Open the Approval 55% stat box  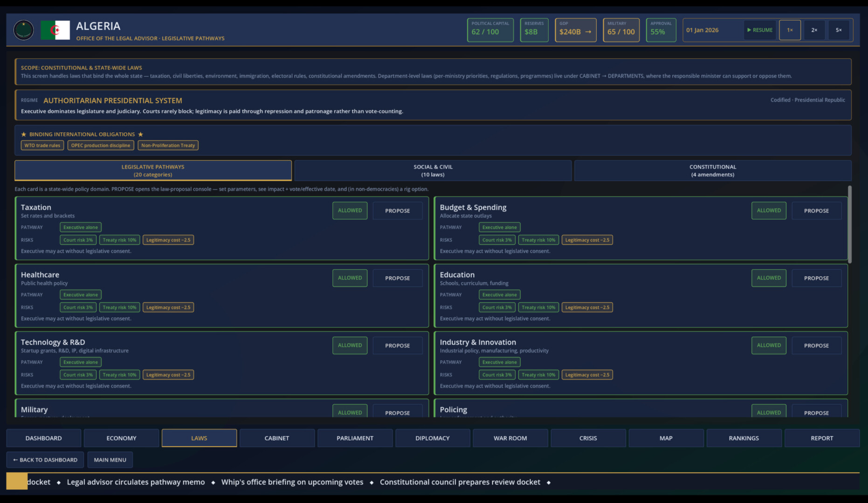click(x=661, y=30)
